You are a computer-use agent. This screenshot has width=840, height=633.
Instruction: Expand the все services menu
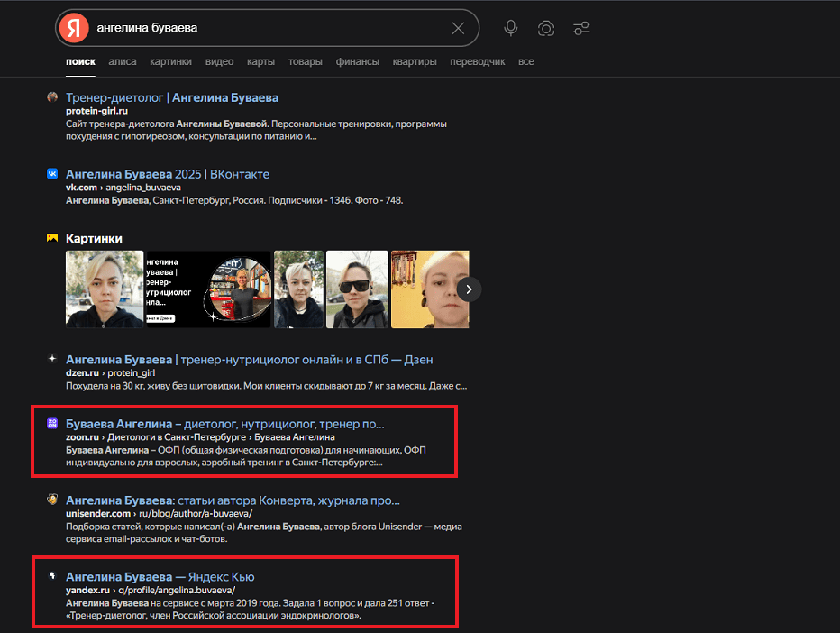coord(526,61)
